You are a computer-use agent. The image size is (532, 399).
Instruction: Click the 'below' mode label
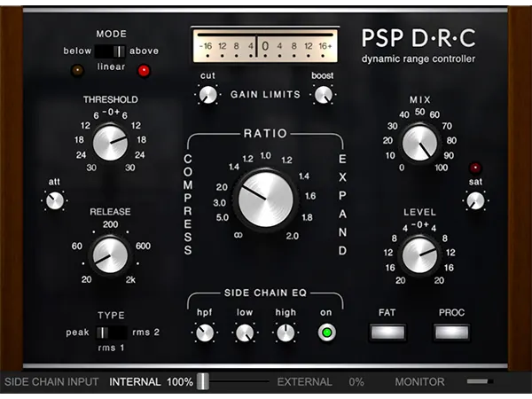pyautogui.click(x=77, y=51)
